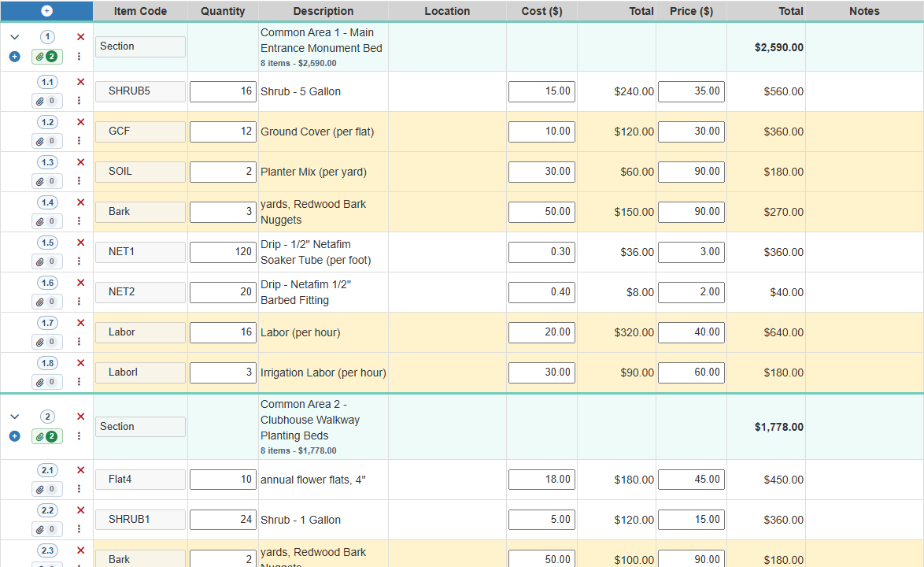The image size is (924, 567).
Task: Delete row 1.3 SOIL
Action: (x=81, y=162)
